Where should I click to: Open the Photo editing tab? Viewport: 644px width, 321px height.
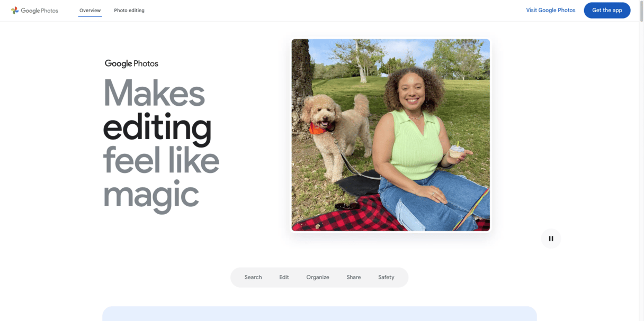[129, 11]
